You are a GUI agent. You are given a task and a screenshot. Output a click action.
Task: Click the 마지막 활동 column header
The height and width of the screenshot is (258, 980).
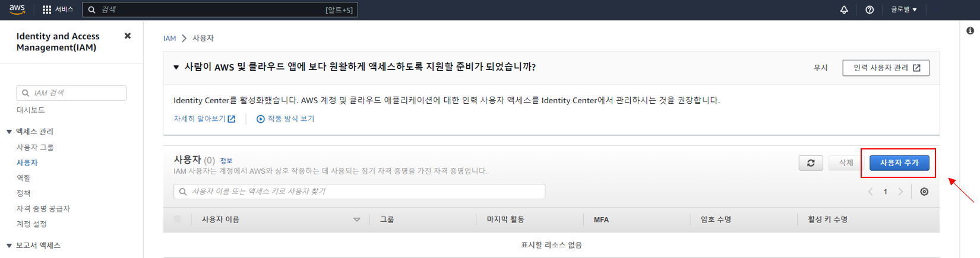point(505,219)
